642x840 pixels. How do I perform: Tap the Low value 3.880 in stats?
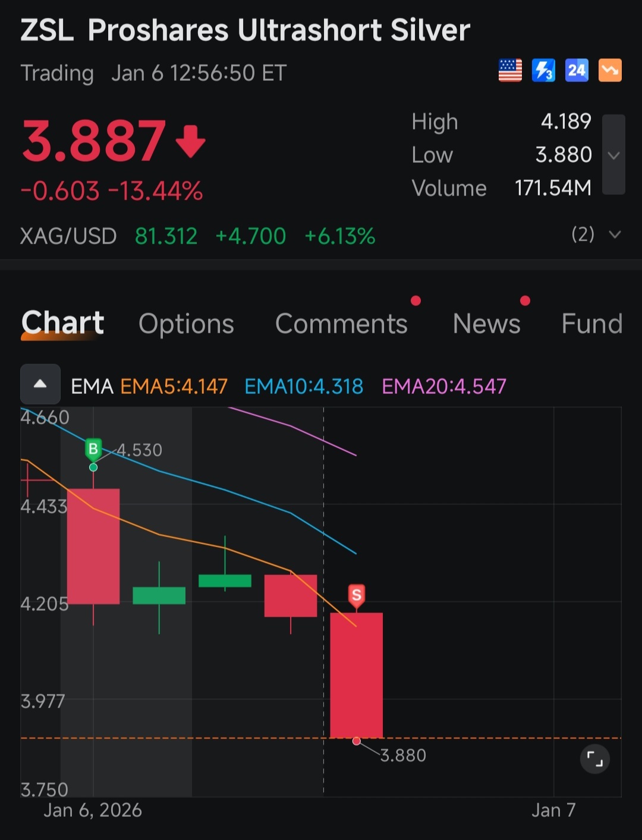564,155
